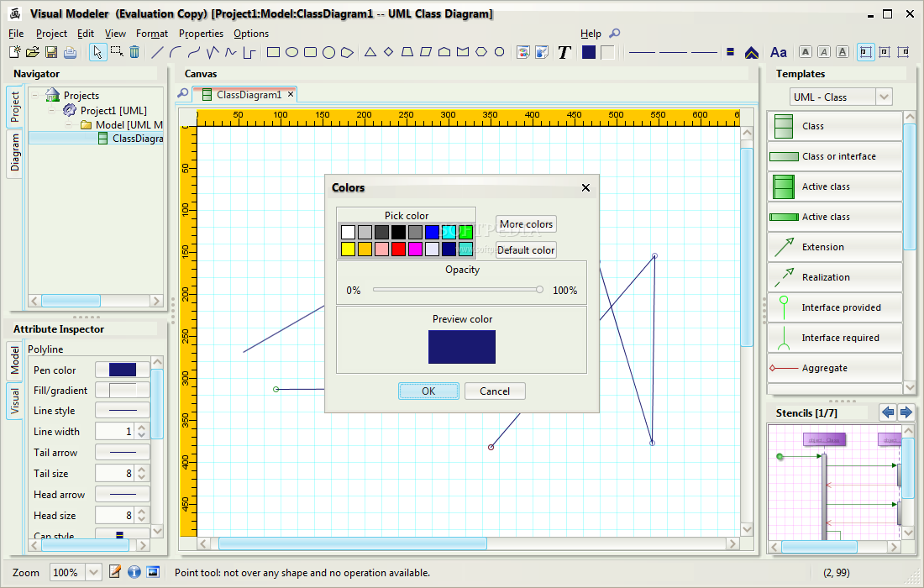Switch to the Model inspector tab

click(x=15, y=360)
